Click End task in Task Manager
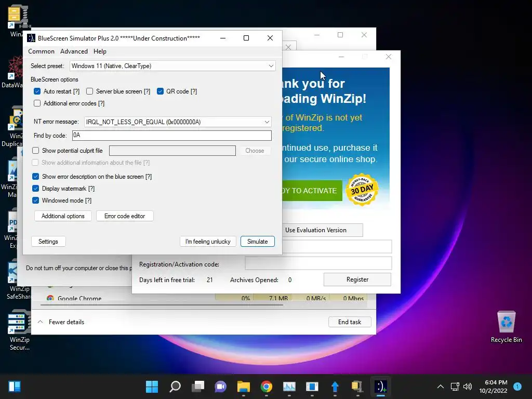Screen dimensions: 532x399 coord(350,322)
